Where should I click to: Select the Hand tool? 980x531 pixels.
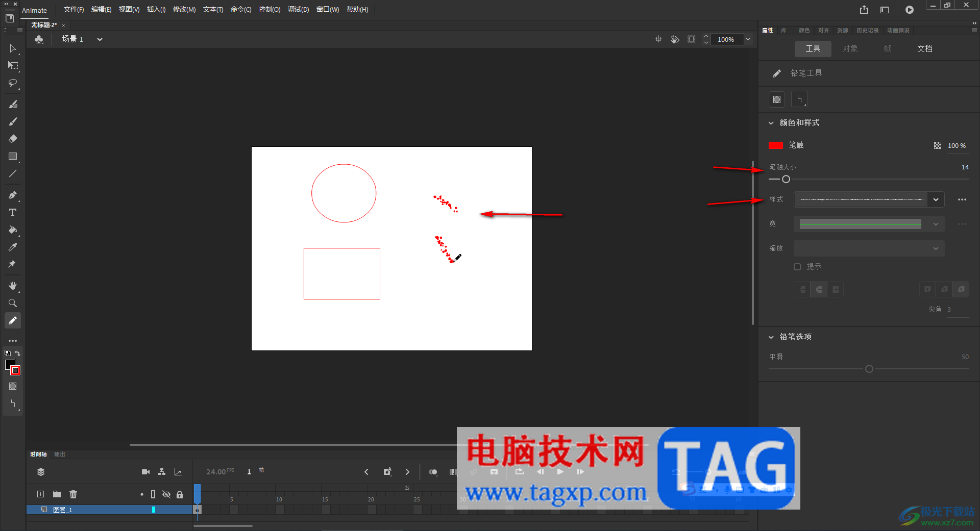tap(13, 286)
